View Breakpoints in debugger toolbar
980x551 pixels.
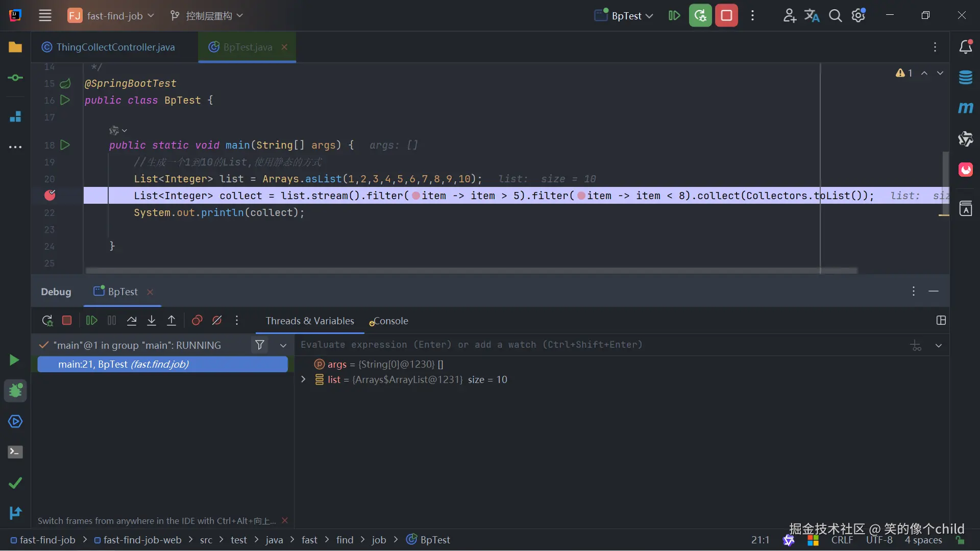pos(197,320)
